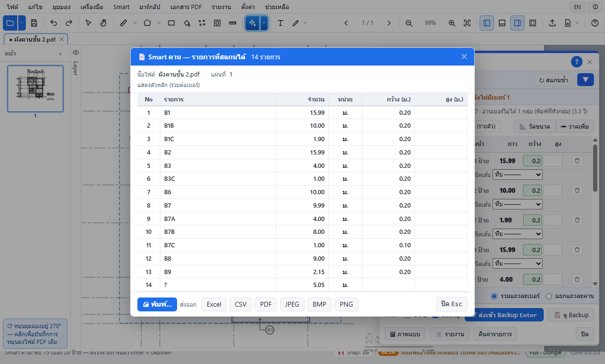Undo the last action from the toolbar
Image resolution: width=605 pixels, height=364 pixels.
(54, 23)
